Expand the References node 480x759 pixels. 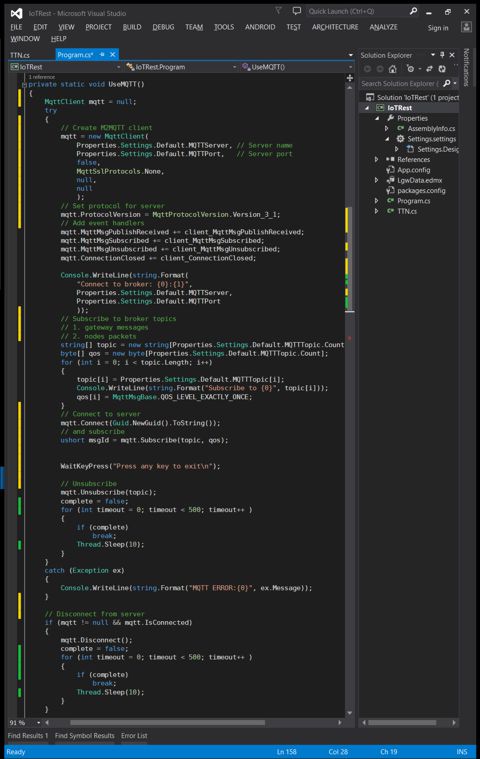(x=376, y=159)
